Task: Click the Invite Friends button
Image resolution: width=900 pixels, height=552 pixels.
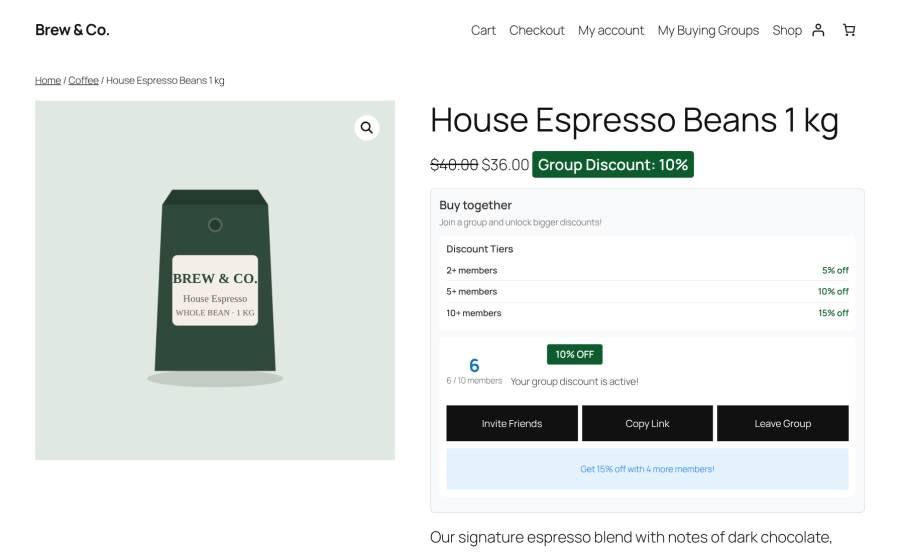Action: (x=512, y=423)
